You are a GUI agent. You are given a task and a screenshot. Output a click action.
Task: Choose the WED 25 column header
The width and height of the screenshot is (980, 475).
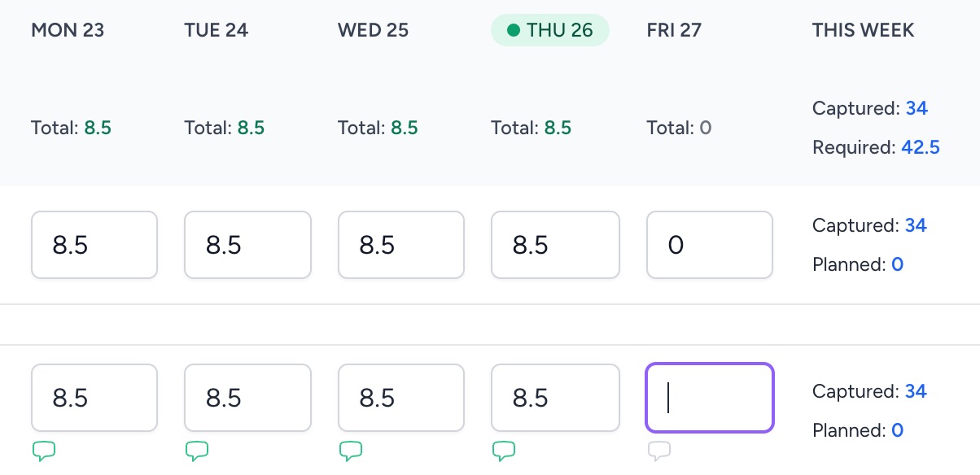coord(373,30)
